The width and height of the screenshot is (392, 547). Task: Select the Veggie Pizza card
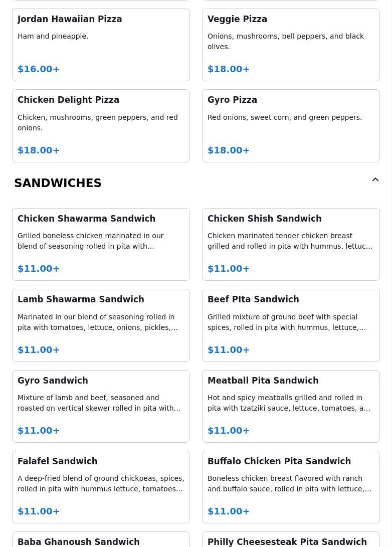tap(291, 45)
